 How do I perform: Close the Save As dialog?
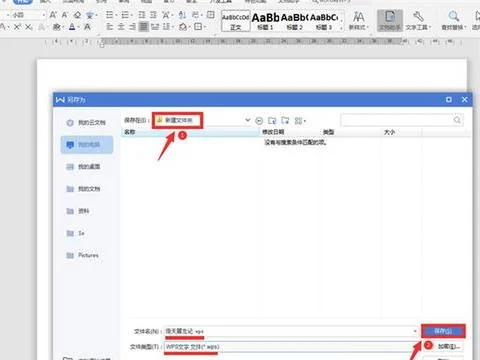pyautogui.click(x=465, y=99)
